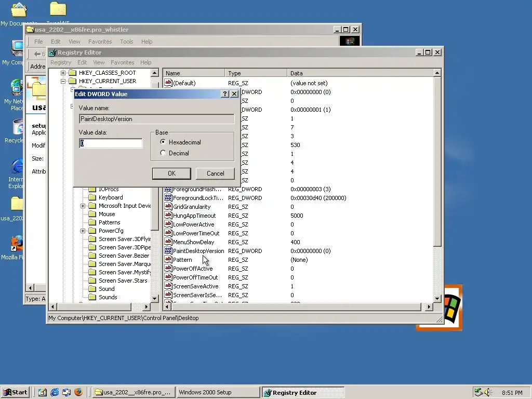
Task: Click the PaintDesktopVersion DWORD value icon
Action: click(168, 251)
